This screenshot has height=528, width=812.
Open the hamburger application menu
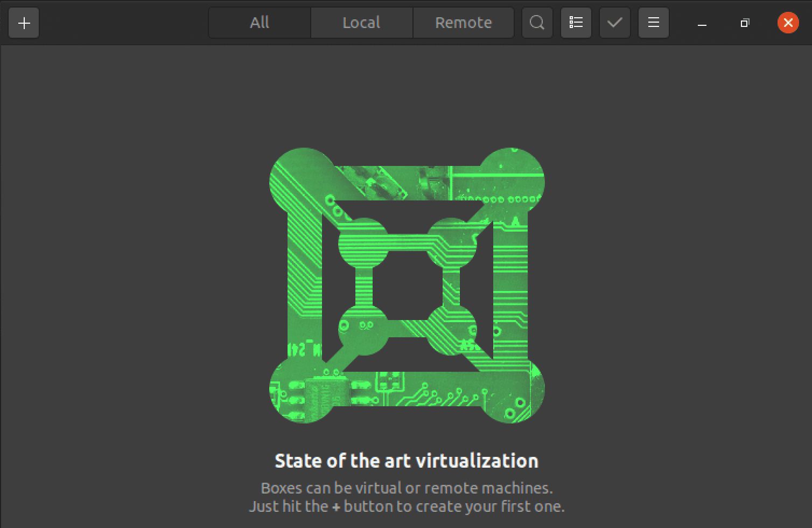coord(654,23)
